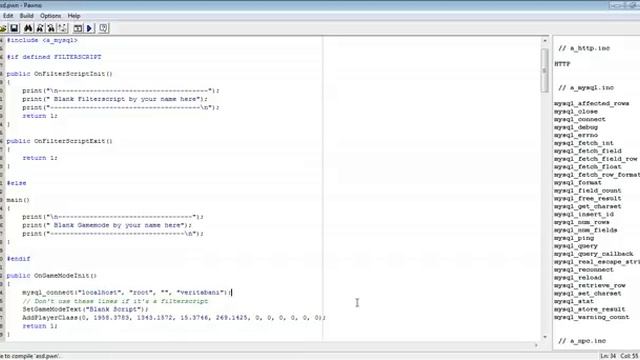
Task: Click the editor vertical scrollbar down arrow
Action: (x=545, y=337)
